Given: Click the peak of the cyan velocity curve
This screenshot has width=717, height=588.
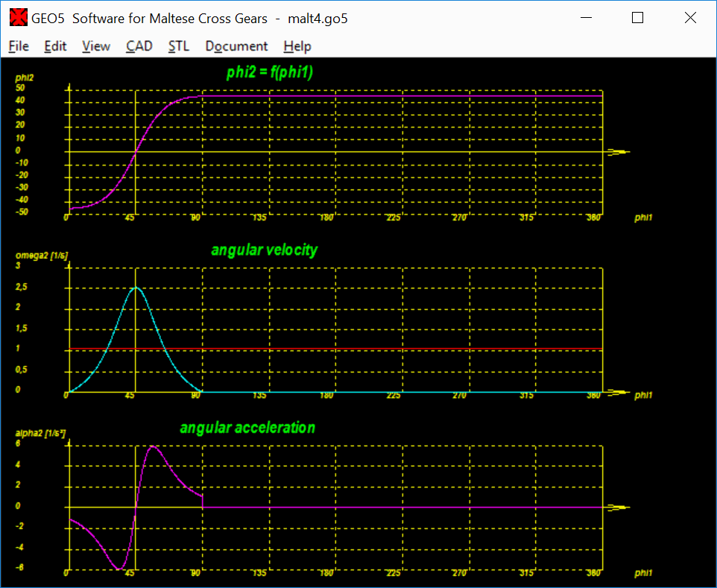Looking at the screenshot, I should tap(135, 287).
